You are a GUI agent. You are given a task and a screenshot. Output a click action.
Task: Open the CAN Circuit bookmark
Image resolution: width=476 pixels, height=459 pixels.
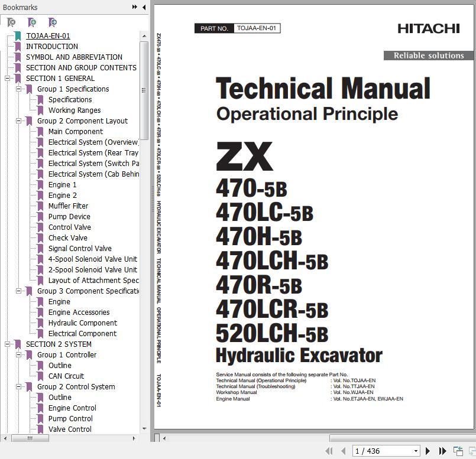pos(66,376)
